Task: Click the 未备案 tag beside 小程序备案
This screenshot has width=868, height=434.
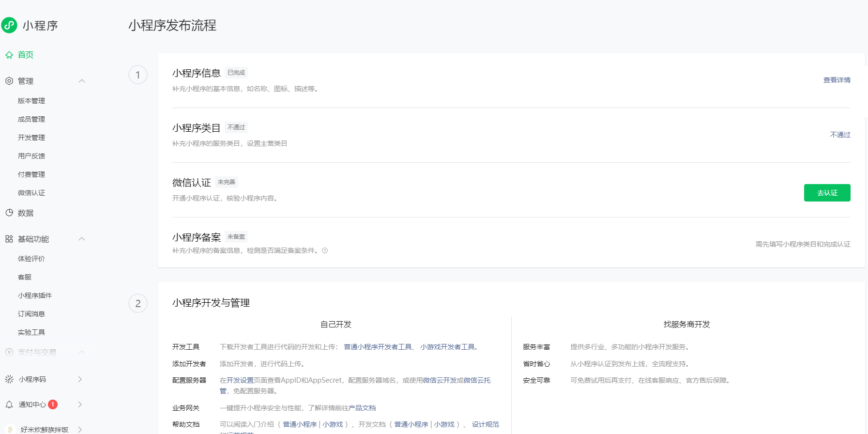Action: pyautogui.click(x=236, y=237)
